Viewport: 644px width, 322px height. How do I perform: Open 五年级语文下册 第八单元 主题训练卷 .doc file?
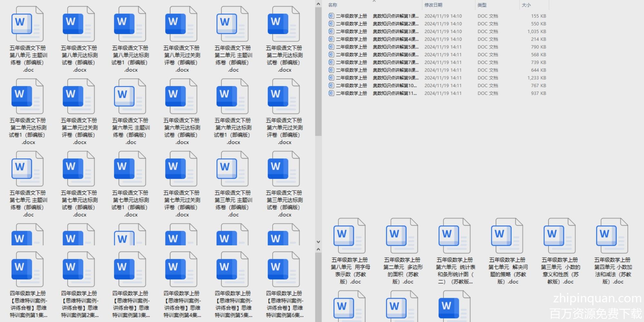28,24
